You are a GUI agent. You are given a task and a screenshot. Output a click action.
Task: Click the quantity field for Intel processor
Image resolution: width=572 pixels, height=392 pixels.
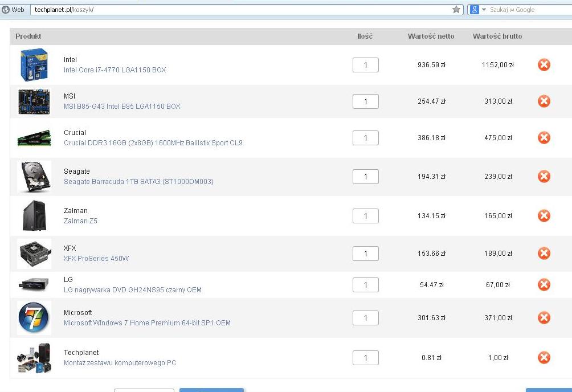point(366,65)
